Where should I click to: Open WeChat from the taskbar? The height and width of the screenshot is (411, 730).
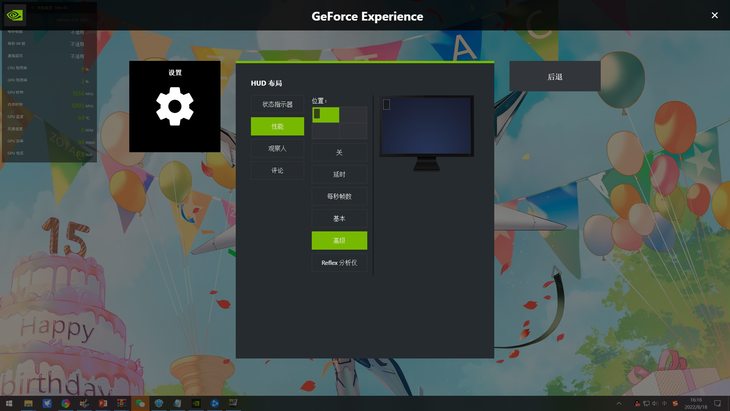click(140, 403)
